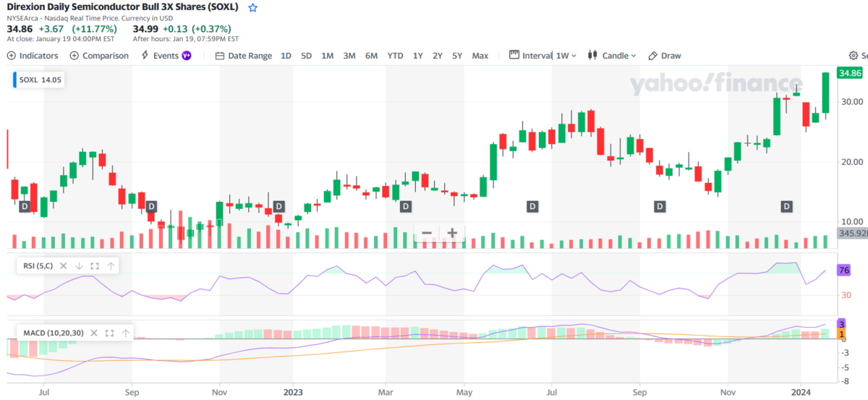This screenshot has width=868, height=400.
Task: Click the dividend D marker near late September 2023
Action: [660, 207]
